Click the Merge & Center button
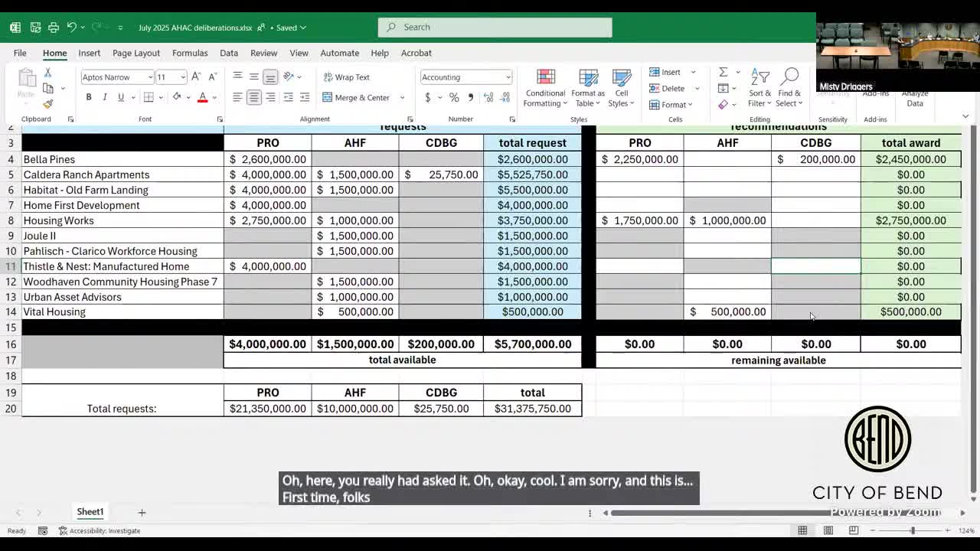Screen dimensions: 980x551 coord(358,97)
